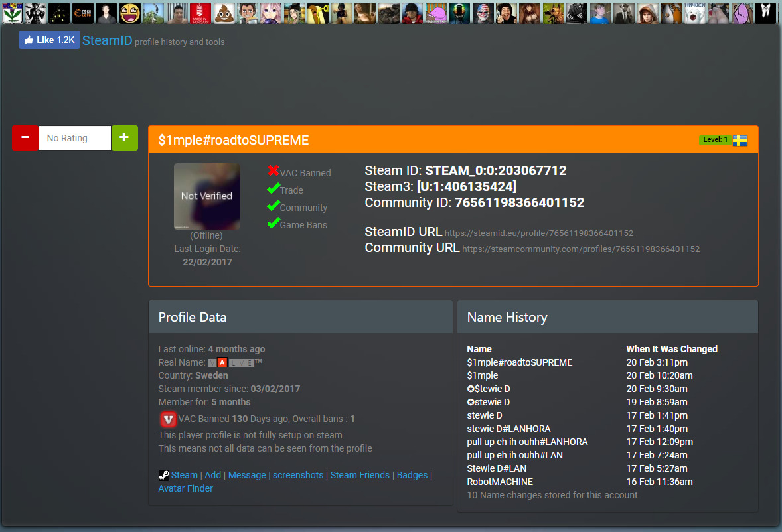Click the German shepherd dog avatar
This screenshot has width=782, height=532.
coord(554,13)
